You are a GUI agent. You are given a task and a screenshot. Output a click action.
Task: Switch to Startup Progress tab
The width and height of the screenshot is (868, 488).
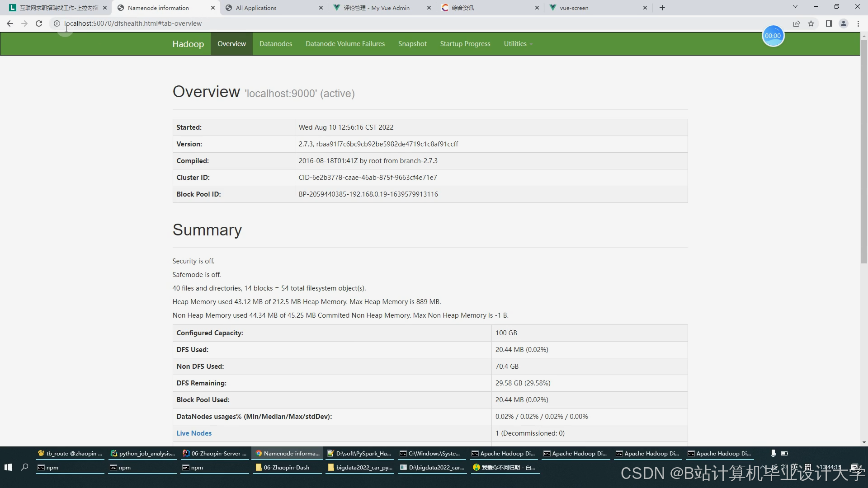465,44
